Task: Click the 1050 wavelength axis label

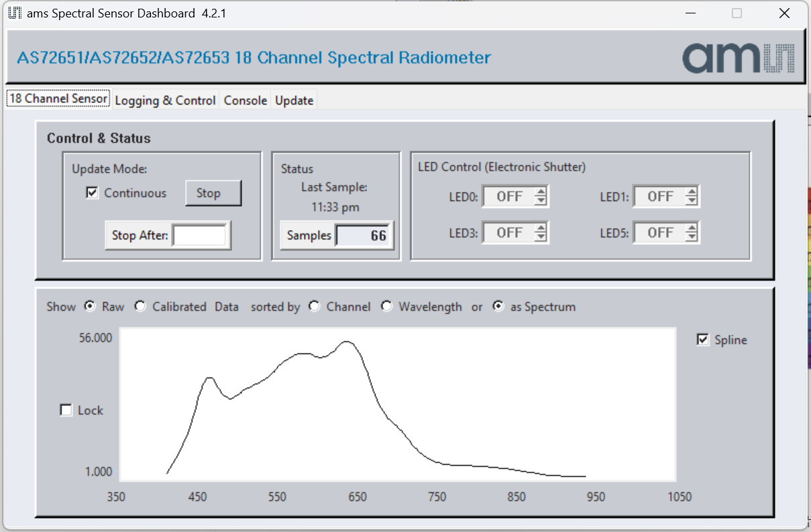Action: [x=680, y=497]
